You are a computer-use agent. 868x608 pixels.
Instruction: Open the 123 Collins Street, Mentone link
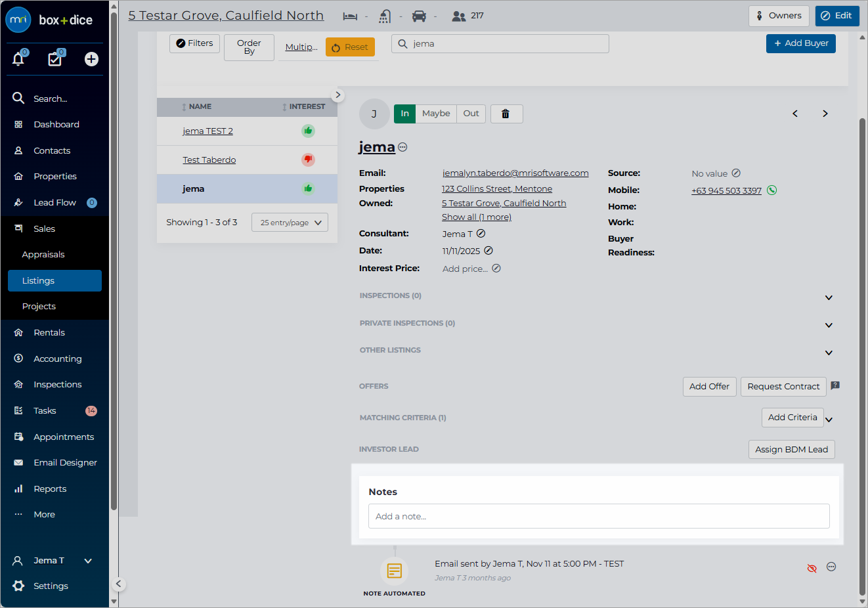pos(497,189)
